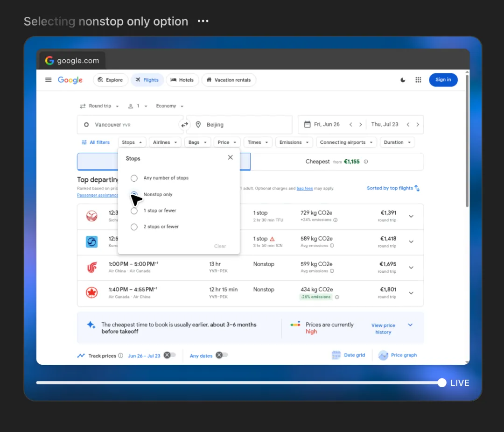Click info icon beside +24% emissions

tap(335, 220)
